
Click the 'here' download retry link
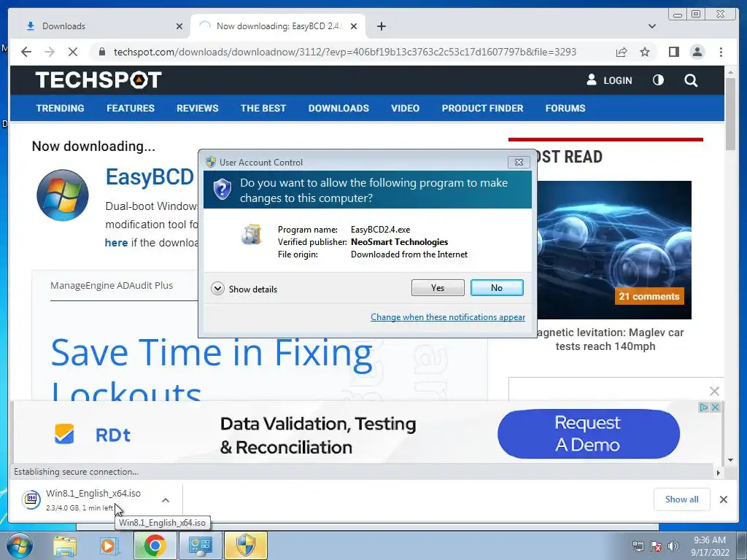pos(116,243)
